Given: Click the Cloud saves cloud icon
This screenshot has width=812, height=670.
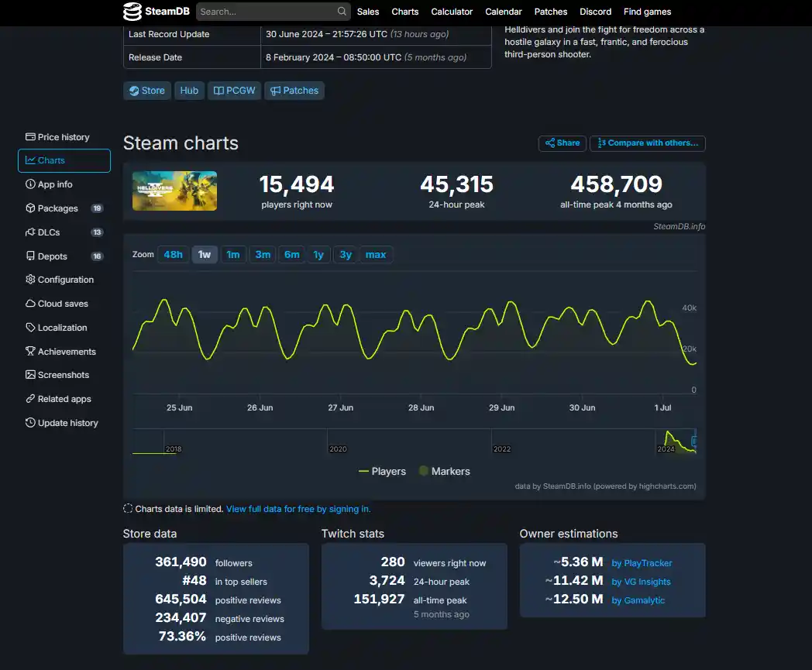Looking at the screenshot, I should tap(30, 304).
